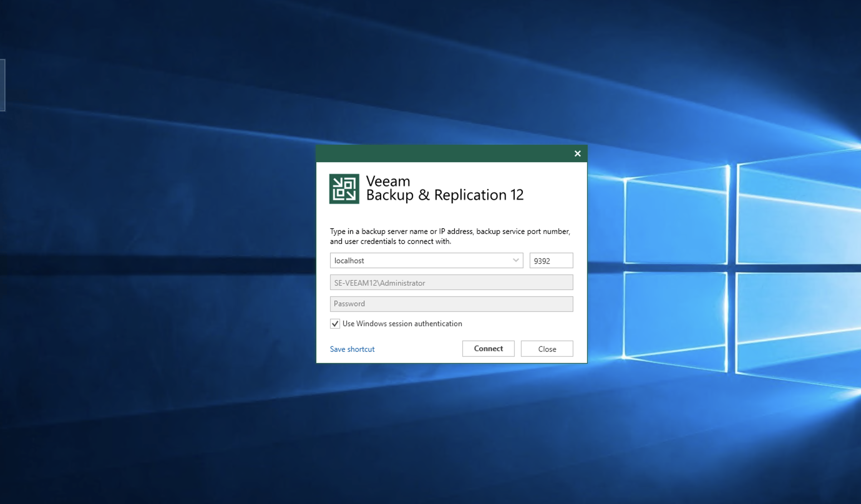Viewport: 861px width, 504px height.
Task: Click the 9392 port number field
Action: tap(551, 261)
